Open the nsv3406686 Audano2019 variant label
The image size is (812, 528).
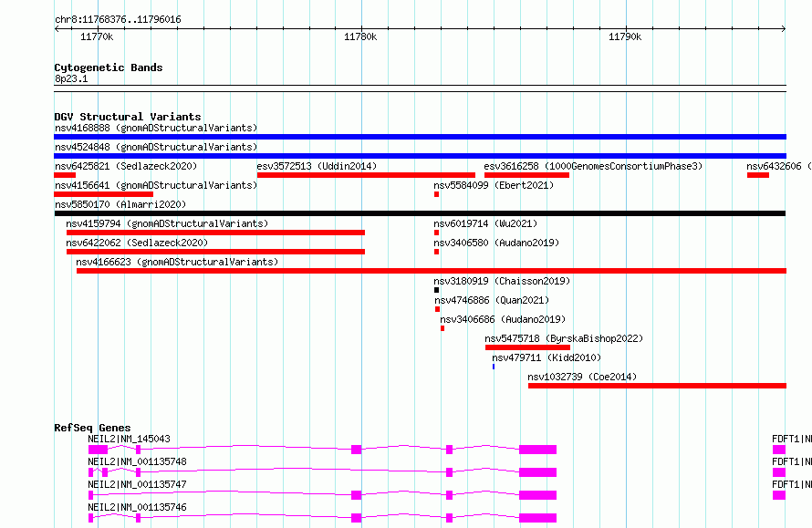point(503,319)
